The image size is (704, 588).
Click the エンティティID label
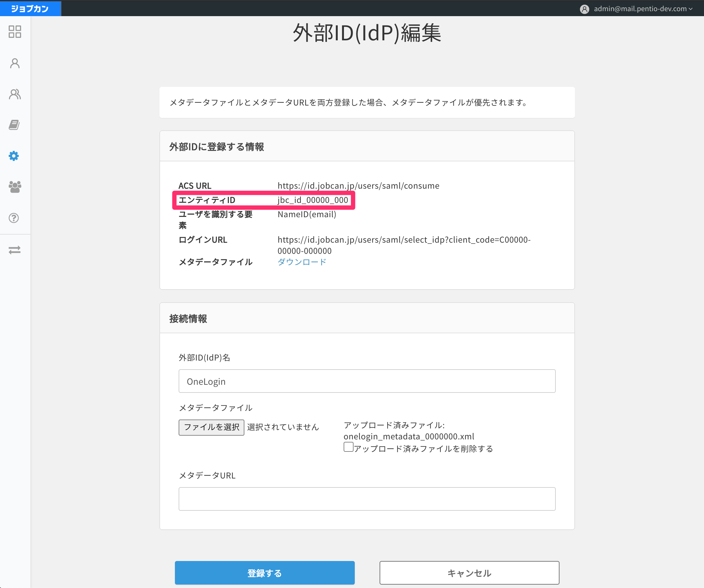click(x=207, y=200)
